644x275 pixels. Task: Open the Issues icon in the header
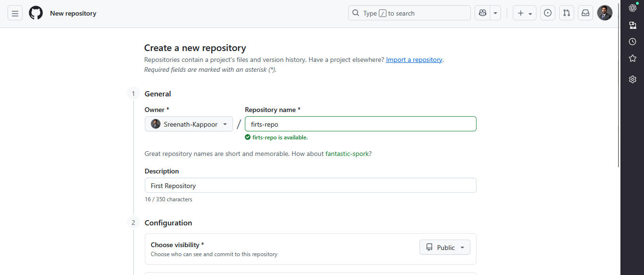(x=547, y=13)
